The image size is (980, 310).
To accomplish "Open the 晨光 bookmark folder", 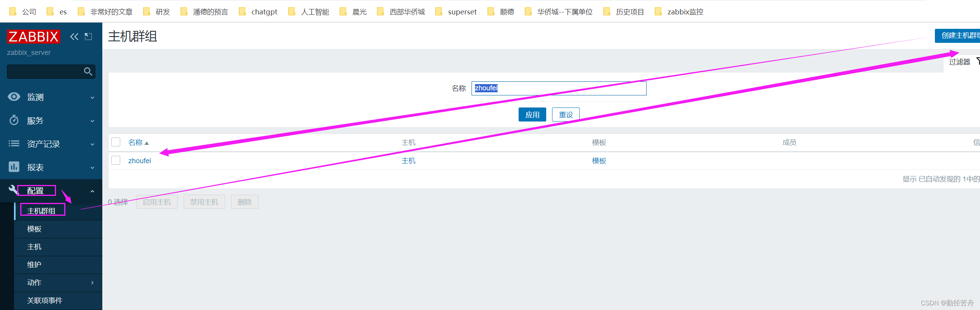I will click(x=353, y=12).
